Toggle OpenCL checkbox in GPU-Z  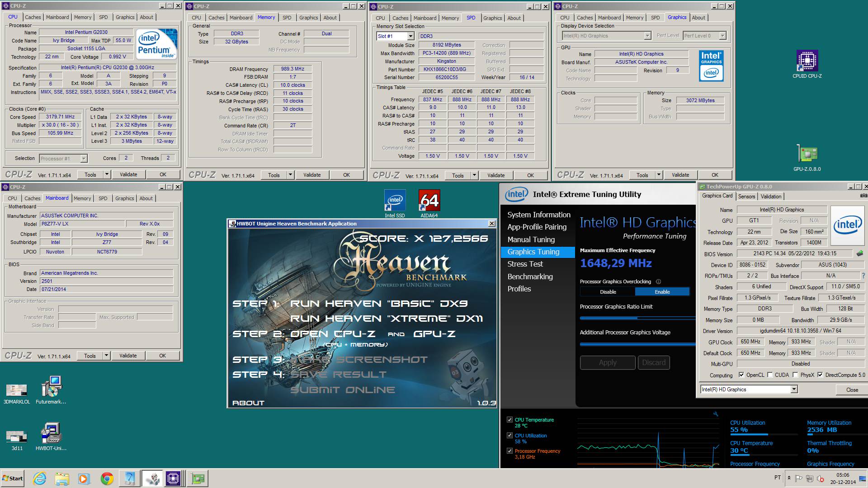click(x=741, y=375)
